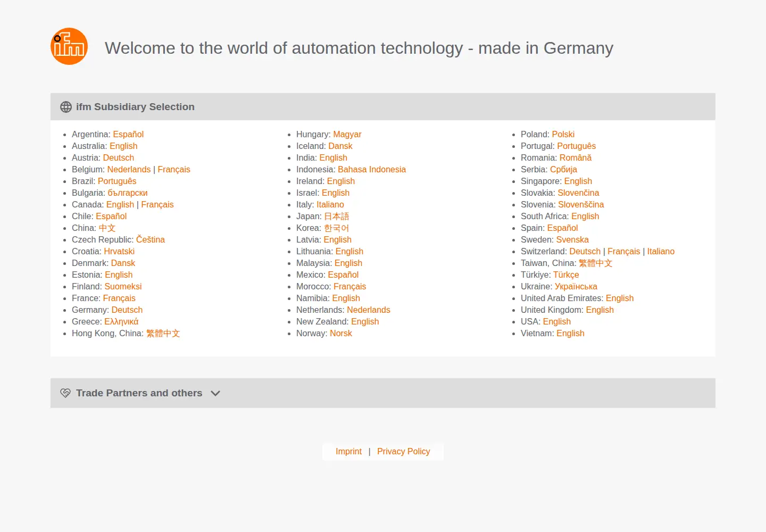Choose Hrvatski for Croatia
This screenshot has height=532, width=766.
[x=119, y=251]
